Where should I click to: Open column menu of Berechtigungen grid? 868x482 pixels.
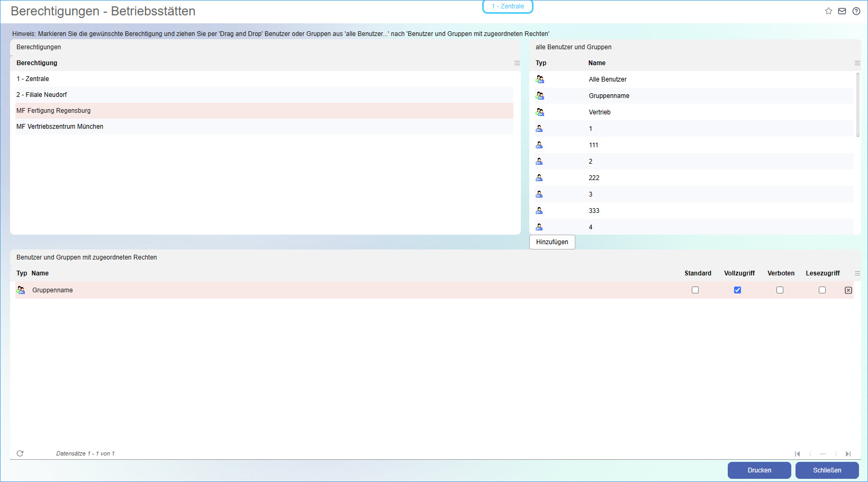(x=517, y=63)
